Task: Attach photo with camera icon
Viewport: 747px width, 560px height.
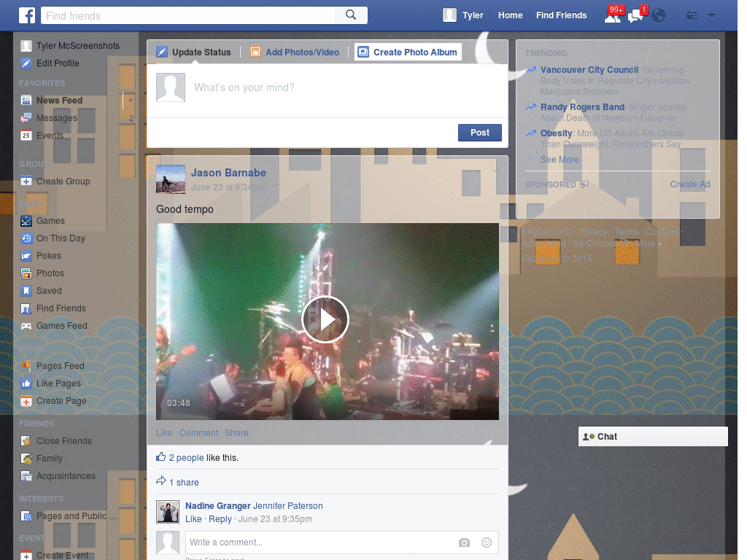Action: (x=464, y=542)
